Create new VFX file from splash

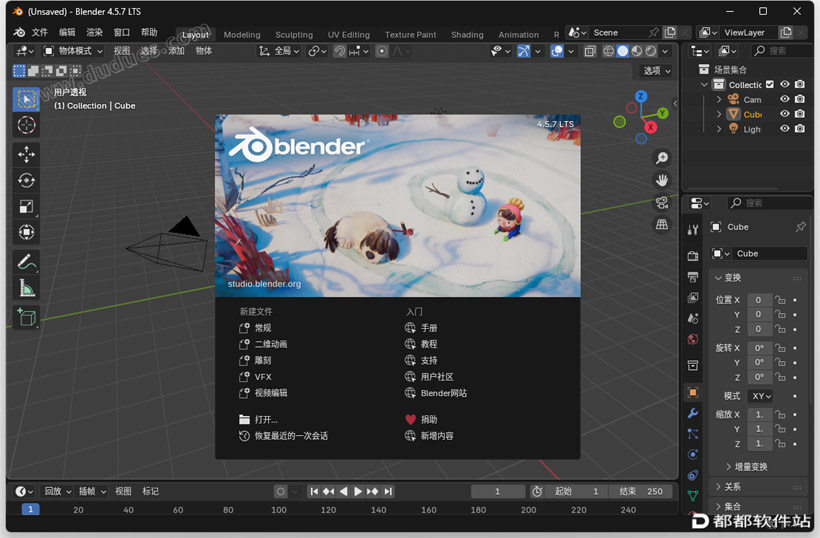click(255, 376)
